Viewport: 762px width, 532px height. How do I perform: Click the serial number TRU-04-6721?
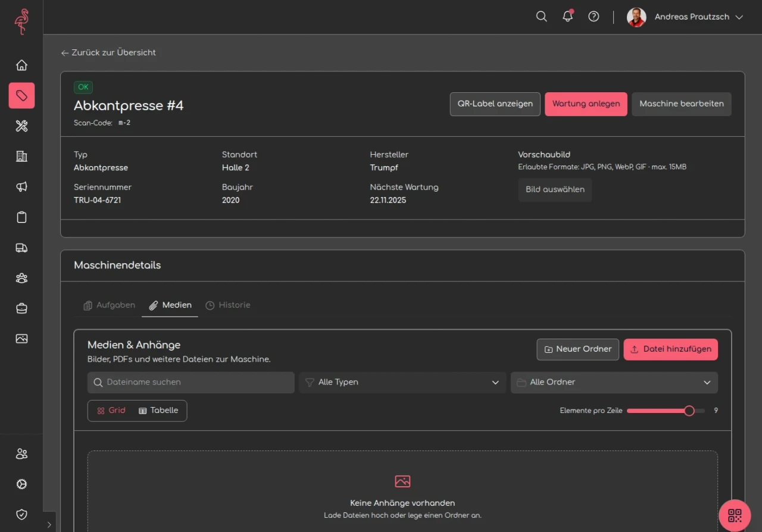[98, 200]
